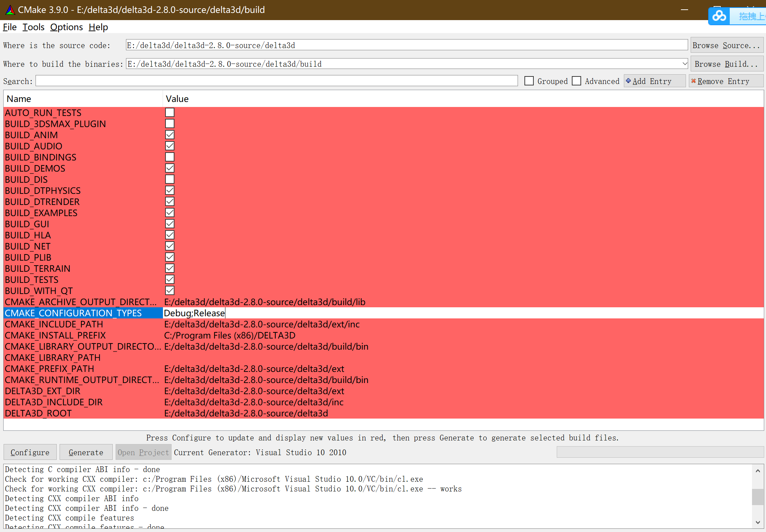The image size is (766, 532).
Task: Click the red X icon on Remove Entry
Action: pyautogui.click(x=694, y=81)
